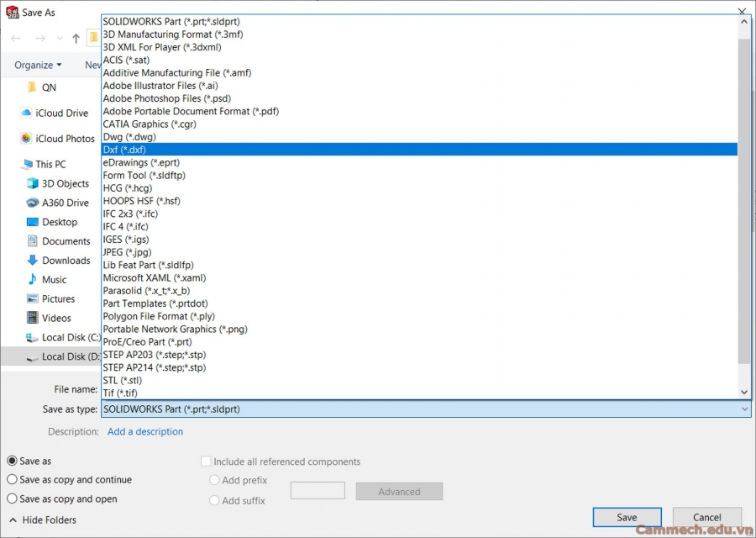This screenshot has width=756, height=538.
Task: Collapse the Save as type combo box
Action: tap(744, 409)
